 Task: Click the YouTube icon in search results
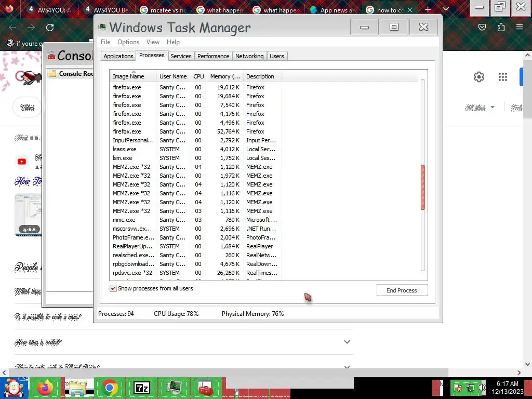[x=22, y=162]
